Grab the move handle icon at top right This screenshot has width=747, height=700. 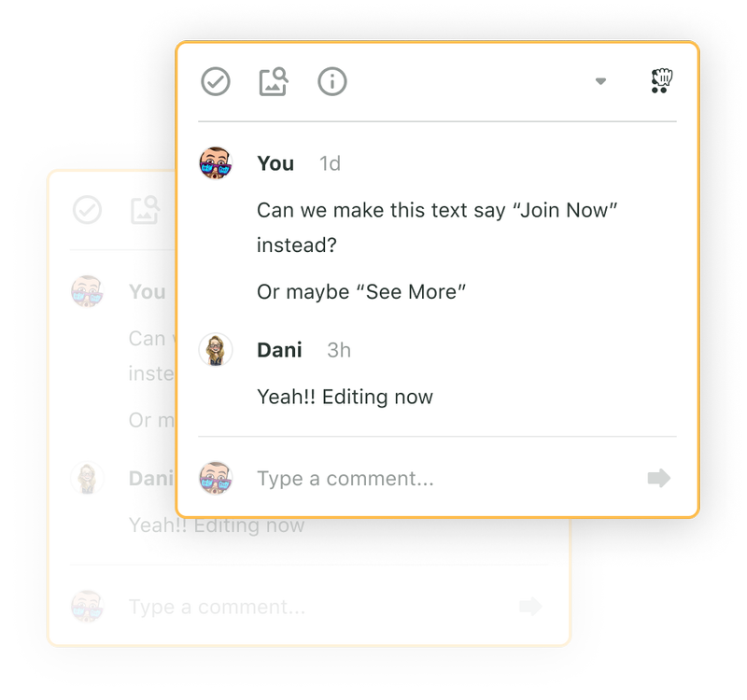pyautogui.click(x=661, y=81)
